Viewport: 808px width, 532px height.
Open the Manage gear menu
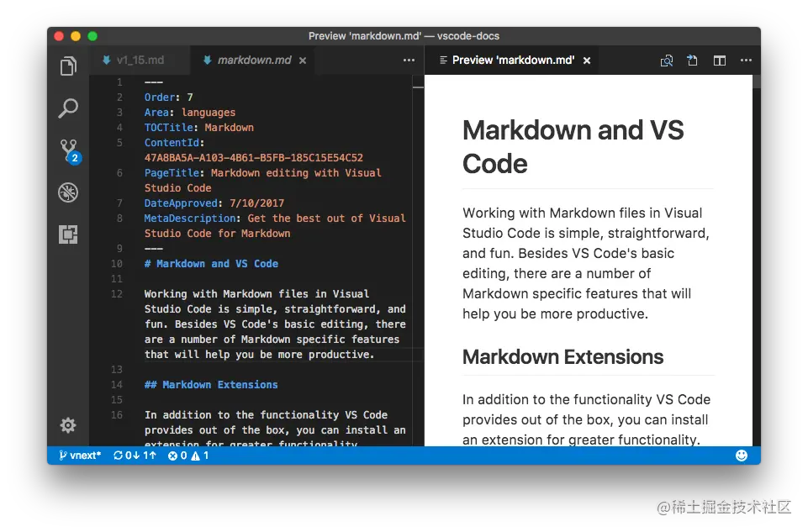(68, 425)
